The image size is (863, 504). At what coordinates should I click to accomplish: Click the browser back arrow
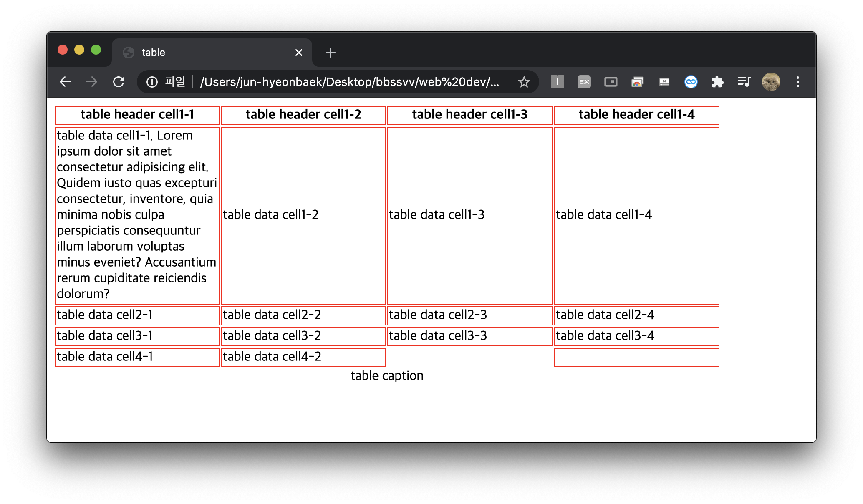65,82
